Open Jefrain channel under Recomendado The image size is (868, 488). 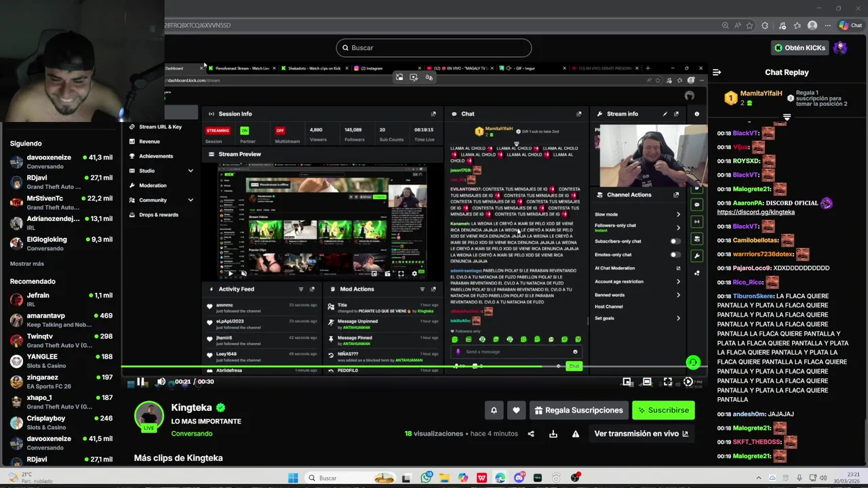61,299
